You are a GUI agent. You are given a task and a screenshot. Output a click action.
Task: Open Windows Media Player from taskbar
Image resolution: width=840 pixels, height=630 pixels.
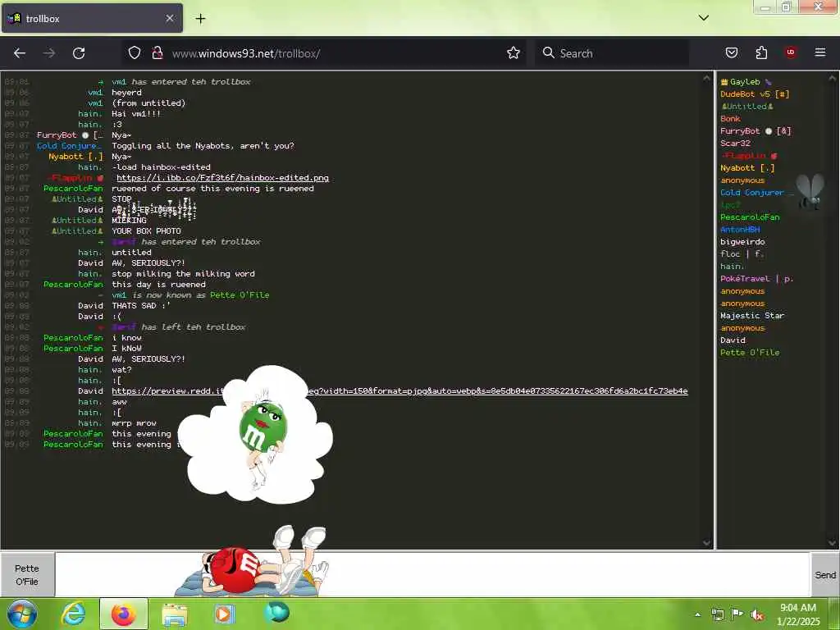225,614
